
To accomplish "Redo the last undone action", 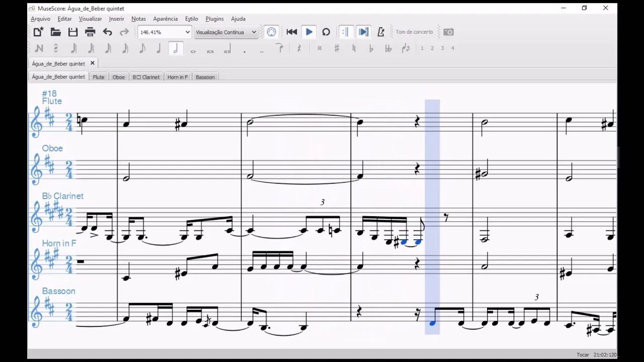I will [x=124, y=32].
